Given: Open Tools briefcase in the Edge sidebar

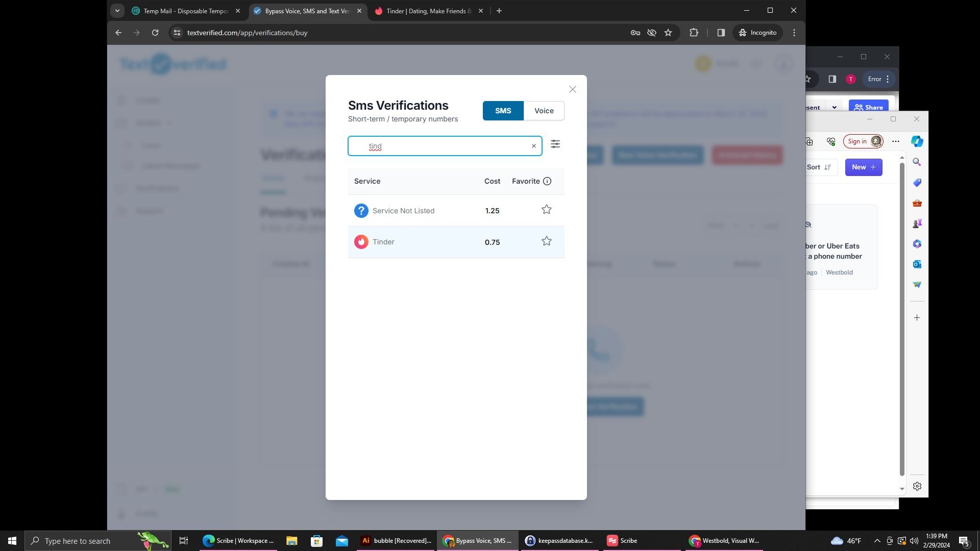Looking at the screenshot, I should coord(917,203).
